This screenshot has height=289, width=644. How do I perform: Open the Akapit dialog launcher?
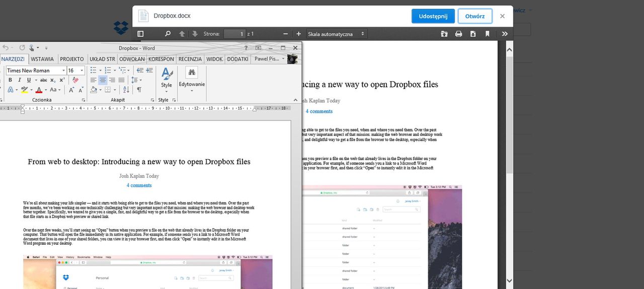tap(153, 100)
